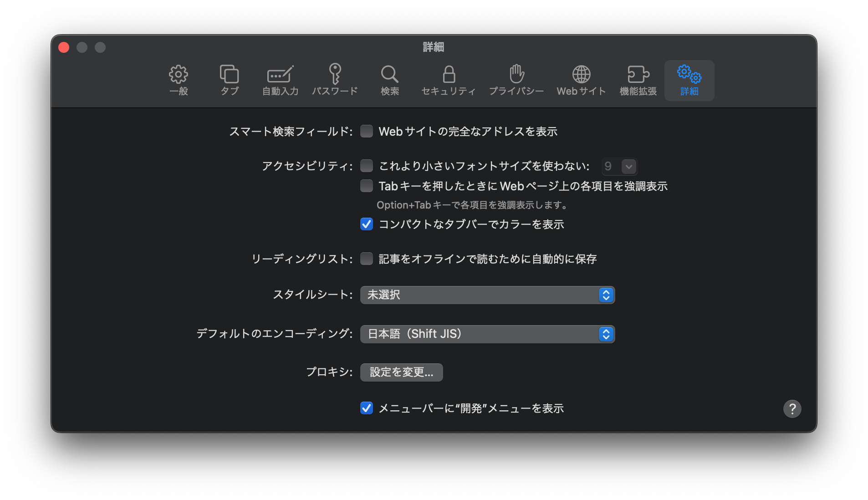Click the help question mark button
The width and height of the screenshot is (868, 500).
pyautogui.click(x=792, y=409)
